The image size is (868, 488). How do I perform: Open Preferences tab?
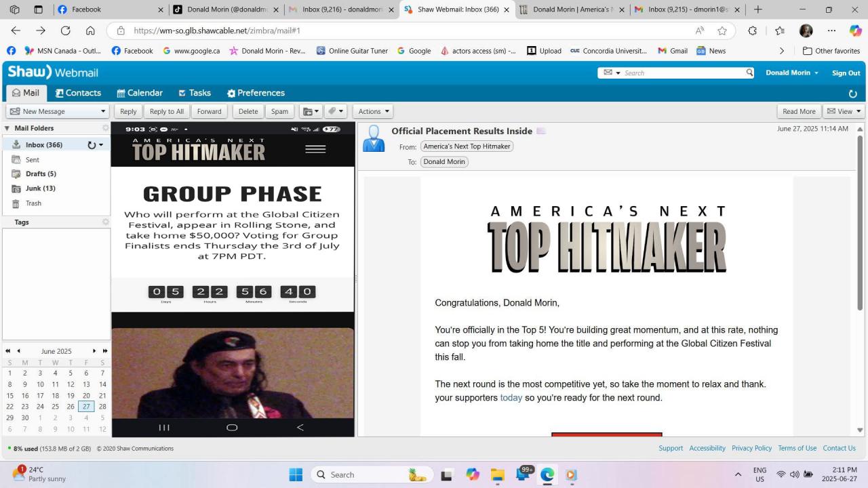(256, 93)
